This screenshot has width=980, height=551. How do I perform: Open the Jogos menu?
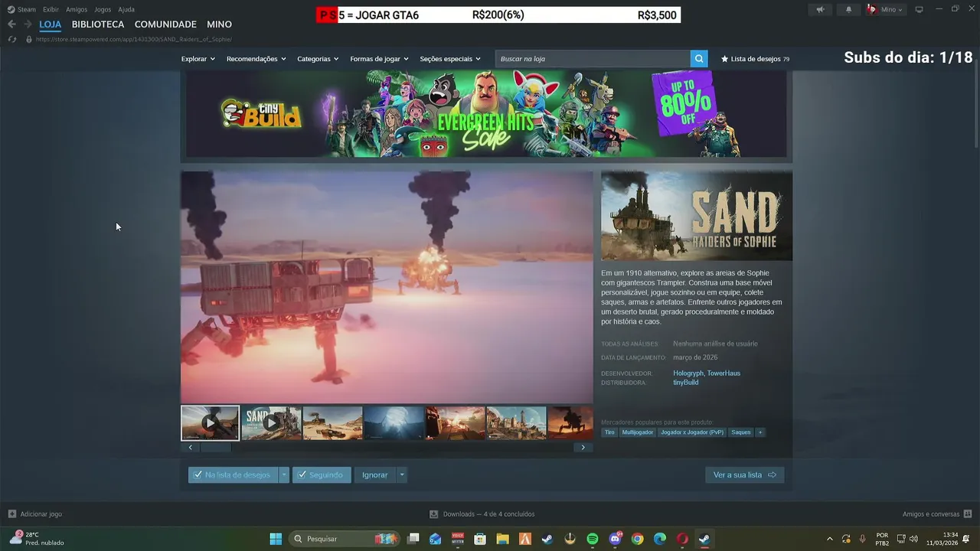pos(103,9)
